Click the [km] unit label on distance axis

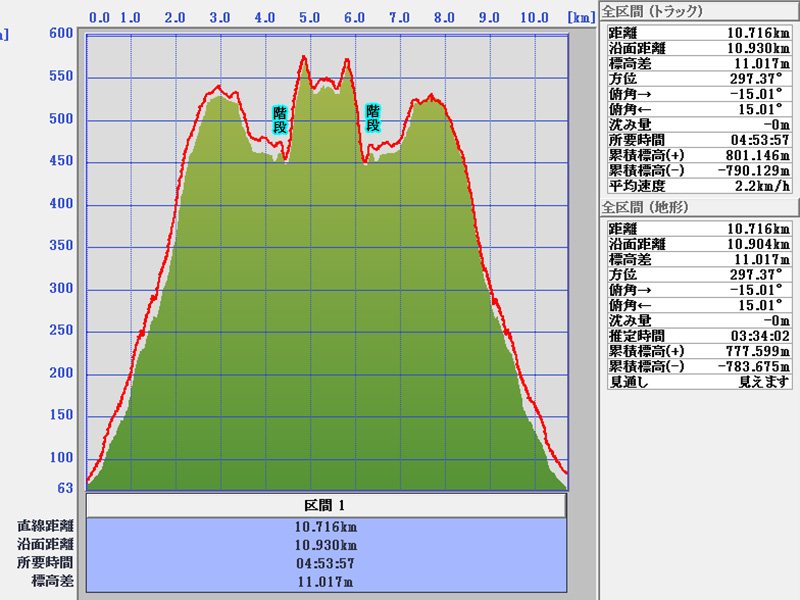click(580, 18)
